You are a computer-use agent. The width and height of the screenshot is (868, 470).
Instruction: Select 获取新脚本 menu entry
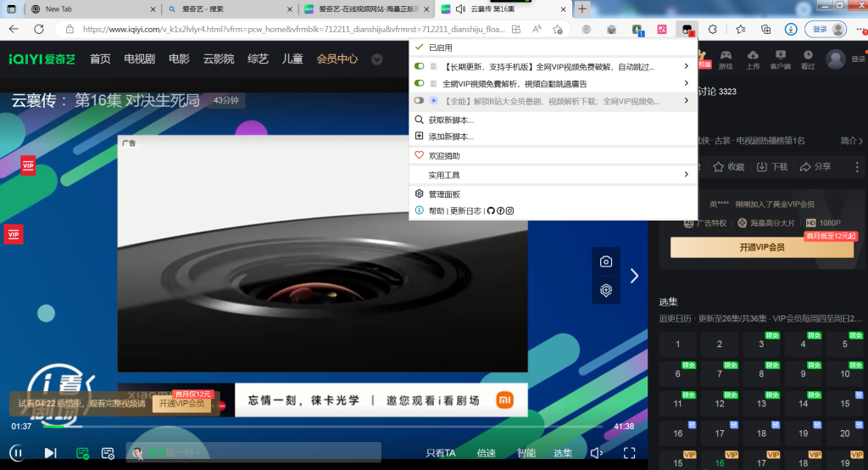[451, 120]
